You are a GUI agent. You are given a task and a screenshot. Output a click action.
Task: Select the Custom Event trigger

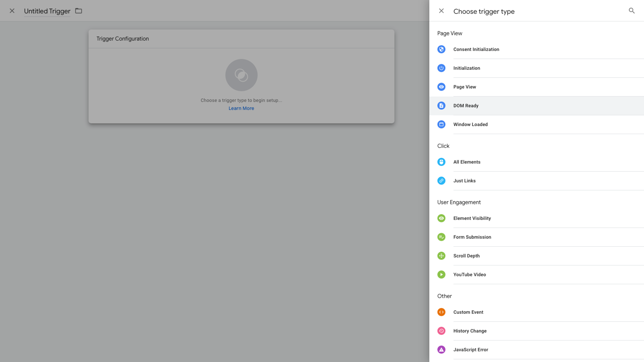coord(468,312)
